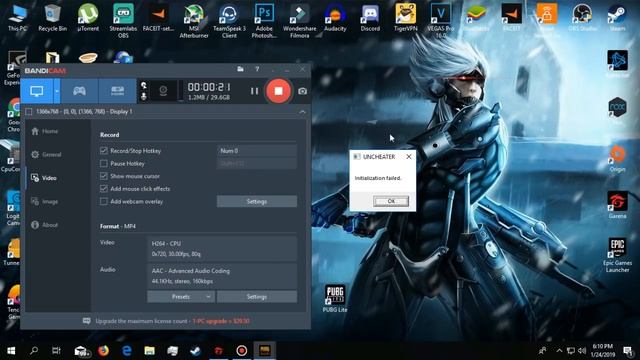Open Windows Start menu
This screenshot has height=360, width=640.
coord(11,351)
